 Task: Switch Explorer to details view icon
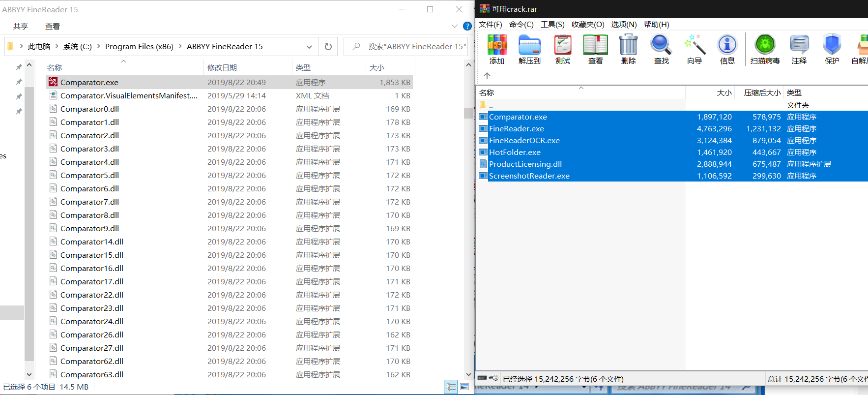point(451,387)
